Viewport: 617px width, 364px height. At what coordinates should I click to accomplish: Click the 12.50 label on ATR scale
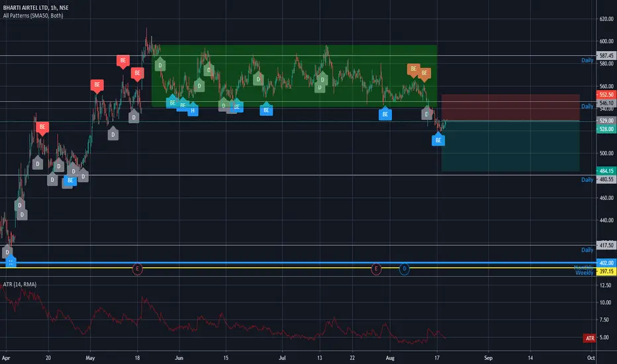pyautogui.click(x=605, y=285)
